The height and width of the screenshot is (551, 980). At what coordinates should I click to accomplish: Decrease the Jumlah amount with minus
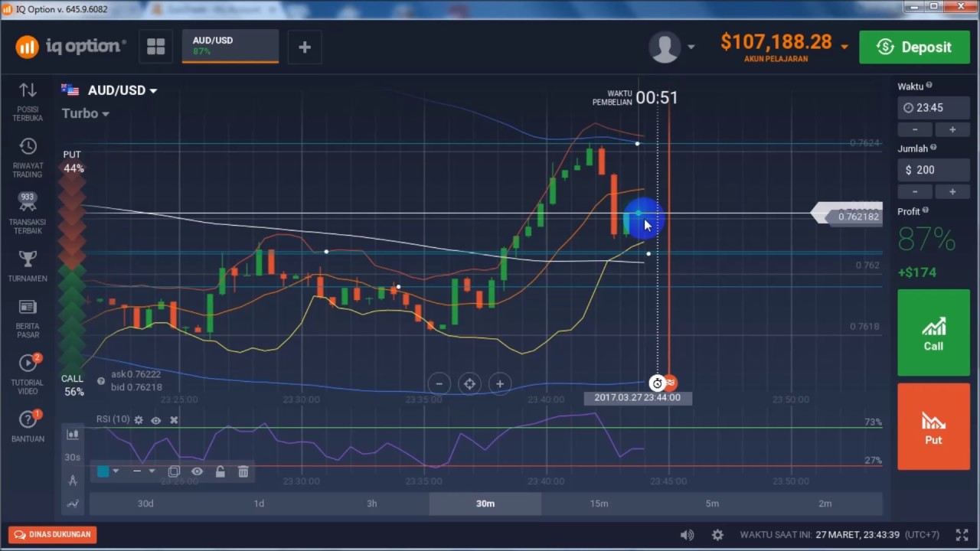click(x=915, y=191)
